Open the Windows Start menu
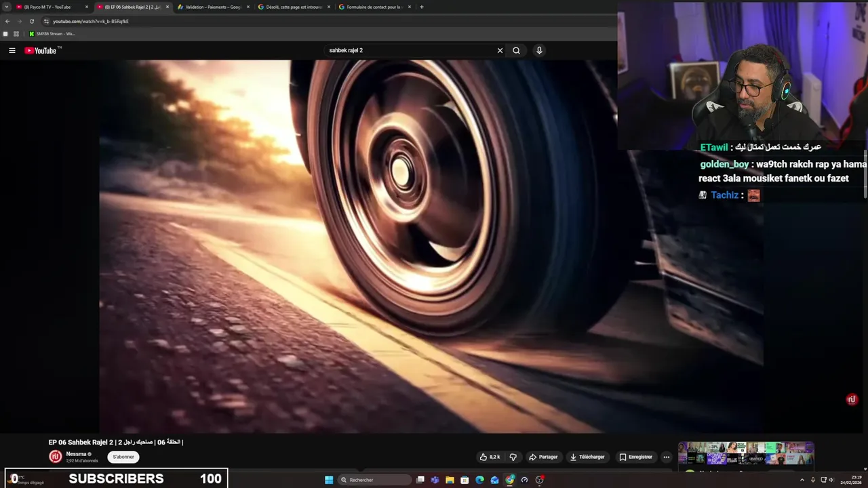868x488 pixels. click(329, 480)
